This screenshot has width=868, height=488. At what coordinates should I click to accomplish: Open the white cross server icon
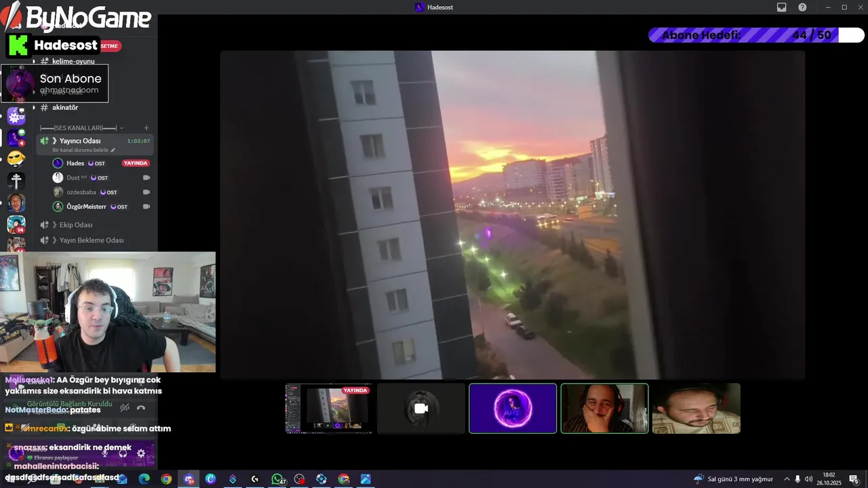pos(16,181)
